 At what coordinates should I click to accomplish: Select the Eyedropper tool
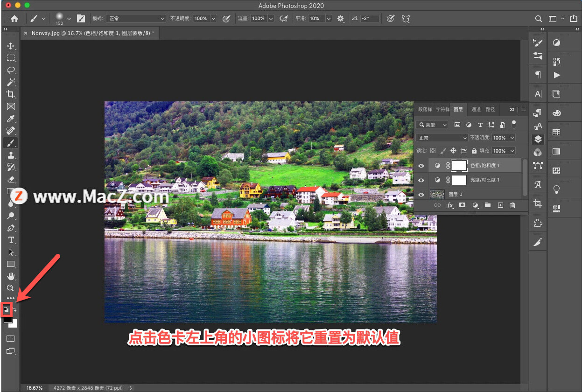[10, 119]
